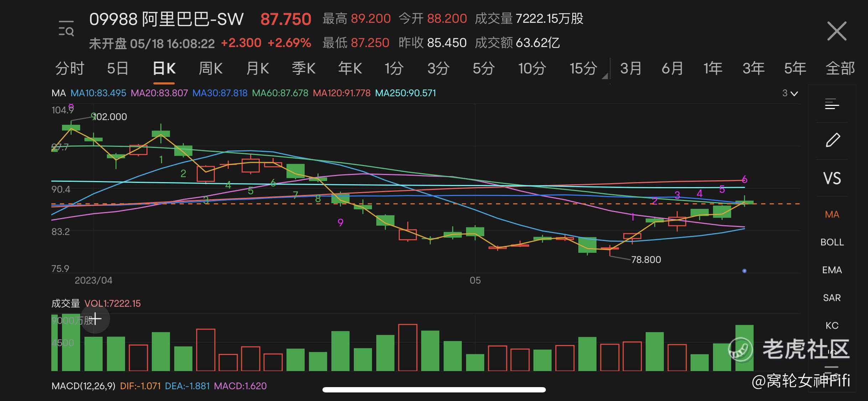Tap the tallest red-outlined volume bar
This screenshot has height=401, width=868.
pos(408,348)
